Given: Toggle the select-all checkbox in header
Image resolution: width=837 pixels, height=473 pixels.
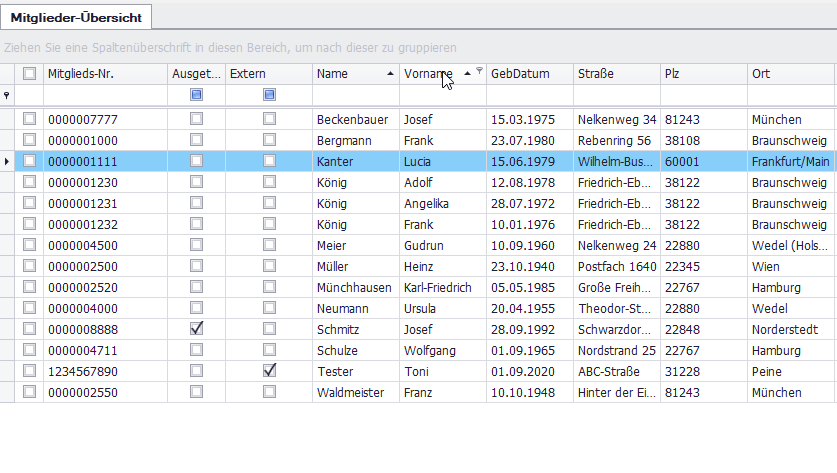Looking at the screenshot, I should tap(29, 73).
